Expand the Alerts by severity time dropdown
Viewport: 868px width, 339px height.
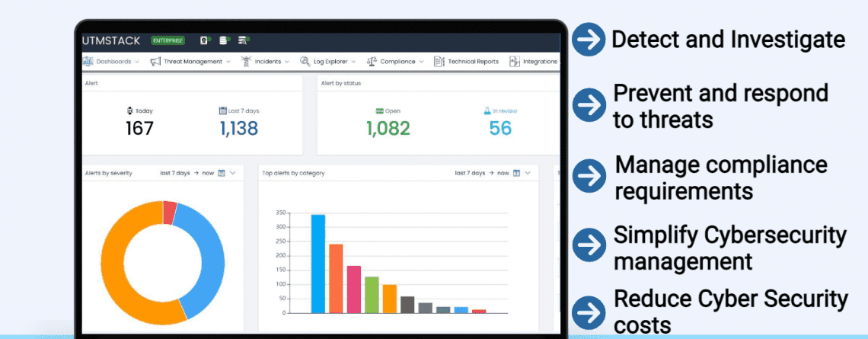(233, 173)
